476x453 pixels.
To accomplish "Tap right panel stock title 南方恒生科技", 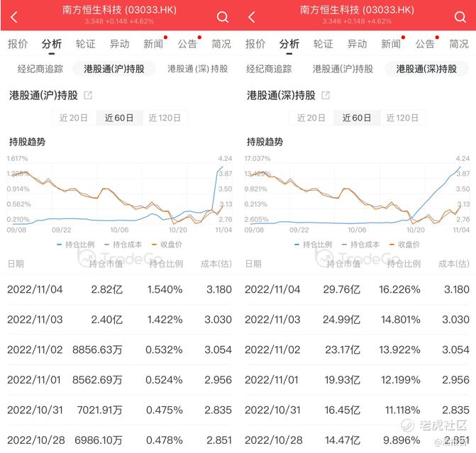I will pyautogui.click(x=357, y=10).
